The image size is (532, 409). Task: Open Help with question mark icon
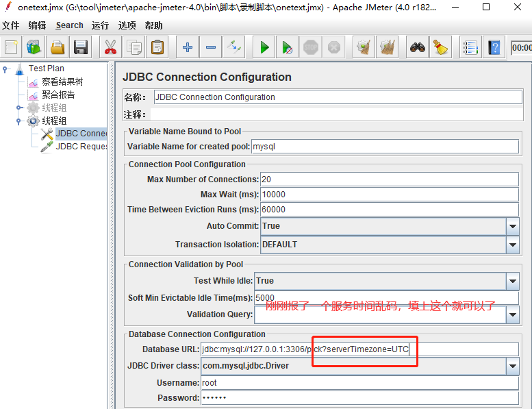click(494, 47)
